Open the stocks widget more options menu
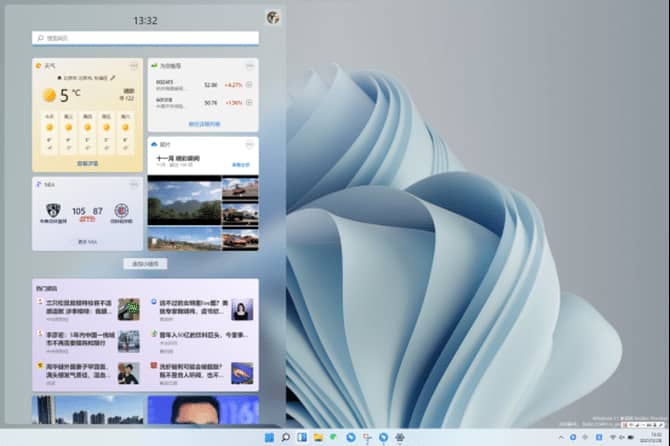The height and width of the screenshot is (446, 670). [250, 66]
